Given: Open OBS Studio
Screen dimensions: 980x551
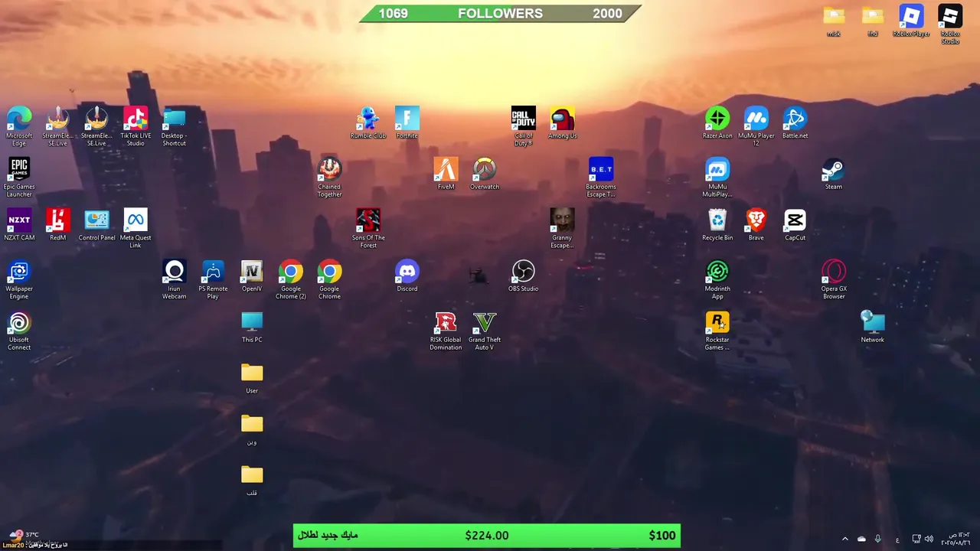Looking at the screenshot, I should tap(523, 276).
